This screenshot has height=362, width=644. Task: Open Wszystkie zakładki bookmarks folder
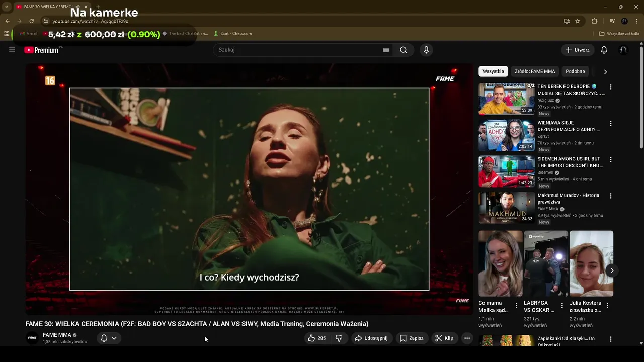click(619, 34)
